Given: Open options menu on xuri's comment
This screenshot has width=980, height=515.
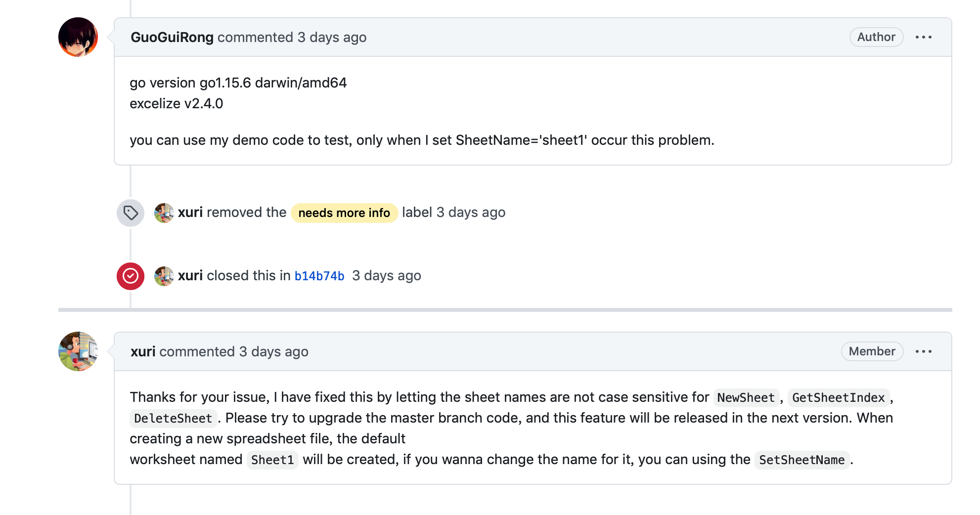Looking at the screenshot, I should click(x=923, y=351).
